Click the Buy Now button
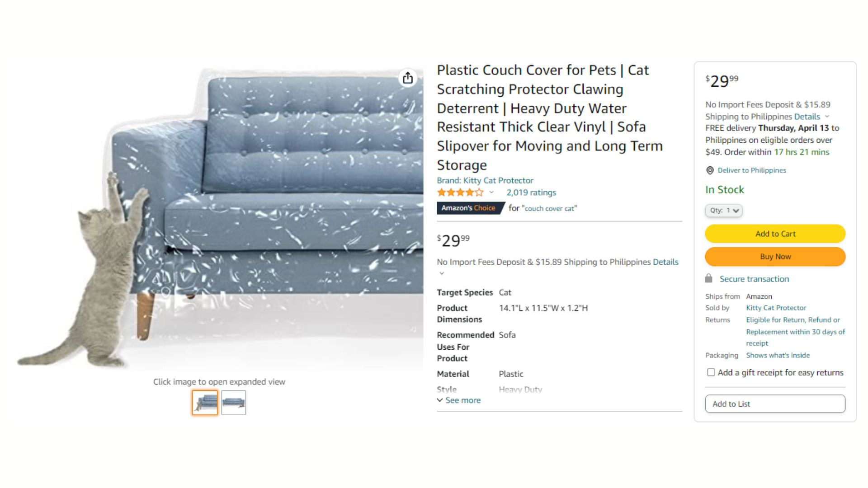This screenshot has width=868, height=488. tap(775, 256)
